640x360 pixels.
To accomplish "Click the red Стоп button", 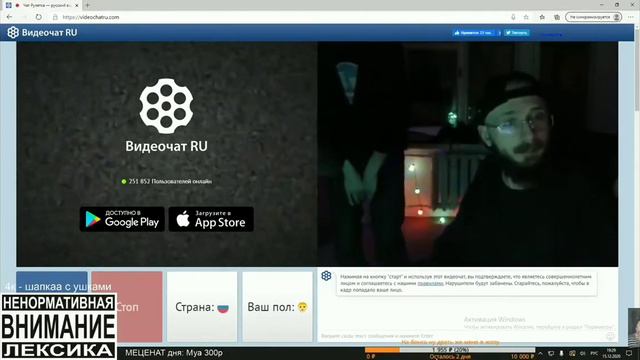I will (127, 307).
